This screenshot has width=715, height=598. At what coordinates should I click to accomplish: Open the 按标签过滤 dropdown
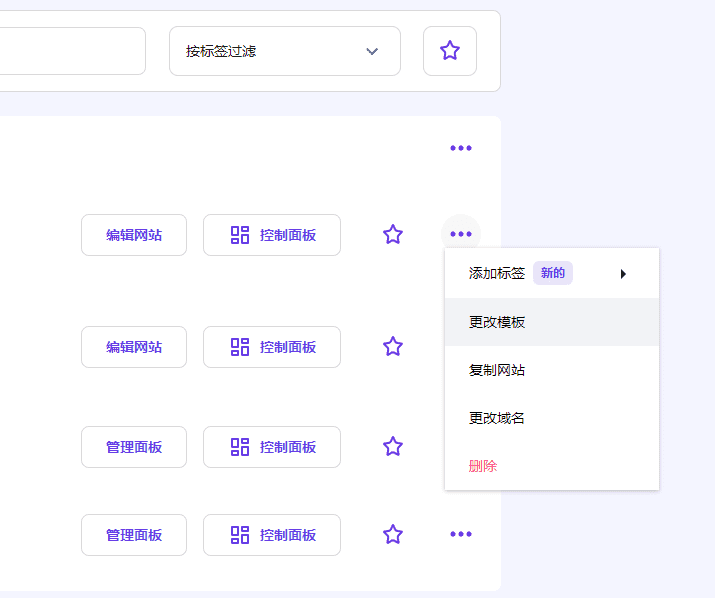284,51
